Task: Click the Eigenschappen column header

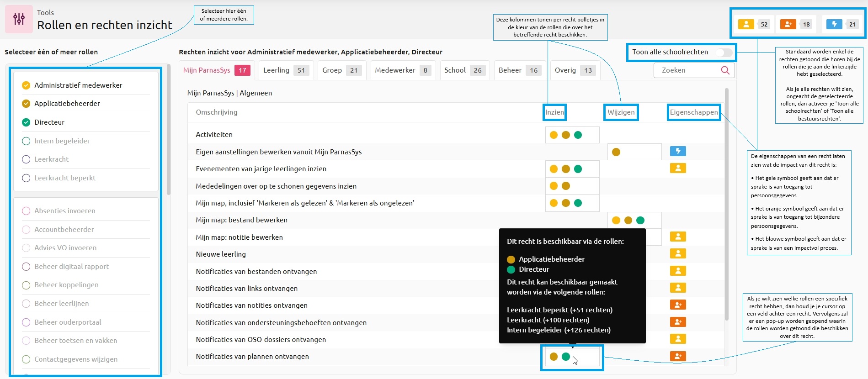Action: 693,112
